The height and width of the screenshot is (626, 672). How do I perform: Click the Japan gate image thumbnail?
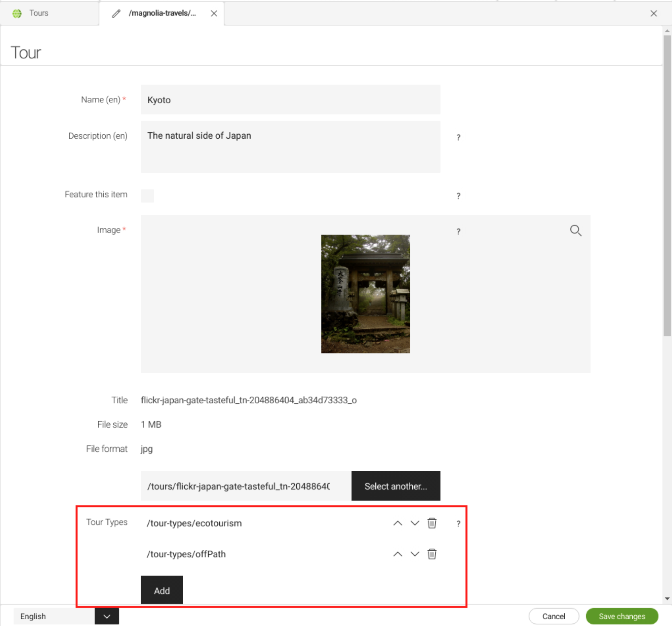pyautogui.click(x=365, y=294)
